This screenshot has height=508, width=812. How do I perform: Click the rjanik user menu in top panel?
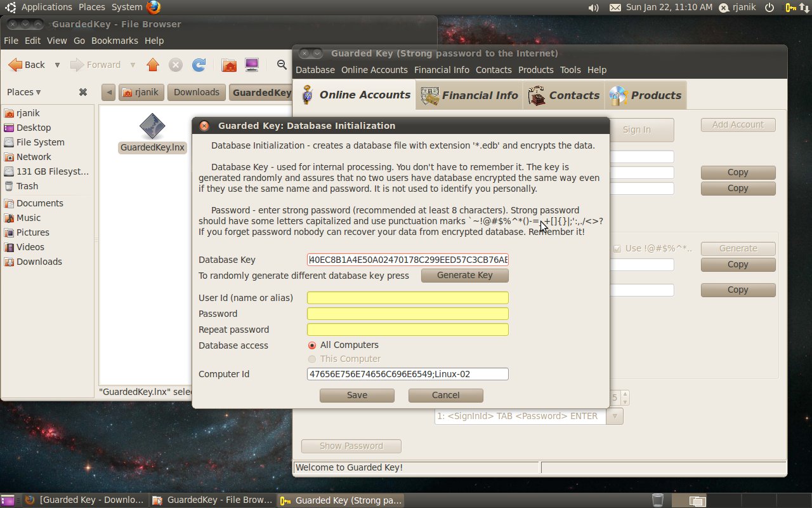tap(737, 8)
